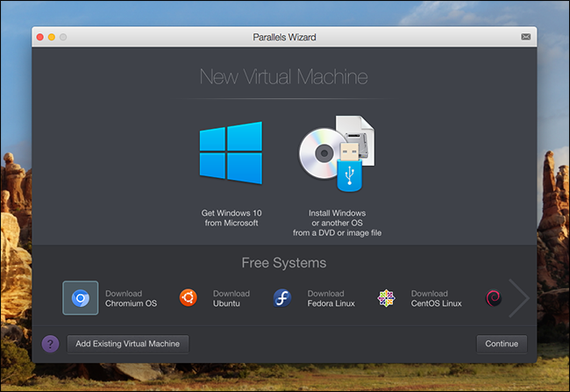Select the Windows 10 logo option
Viewport: 570px width, 392px height.
[x=231, y=153]
